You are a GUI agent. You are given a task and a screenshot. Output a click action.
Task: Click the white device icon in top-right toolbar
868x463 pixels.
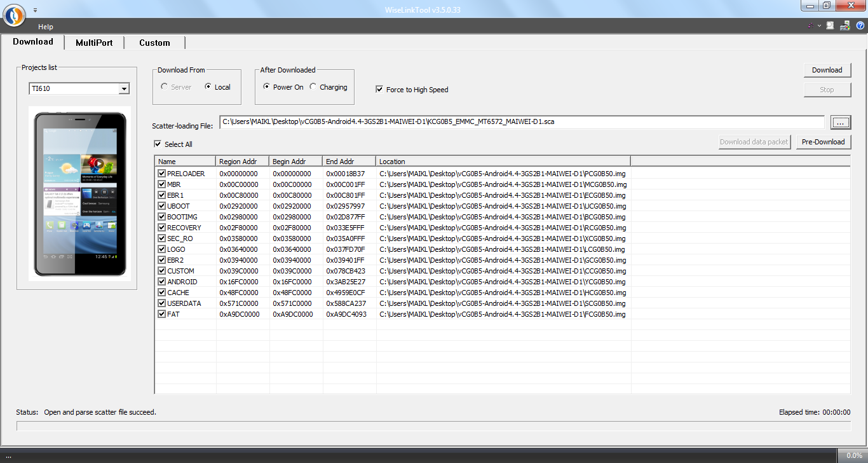(830, 26)
